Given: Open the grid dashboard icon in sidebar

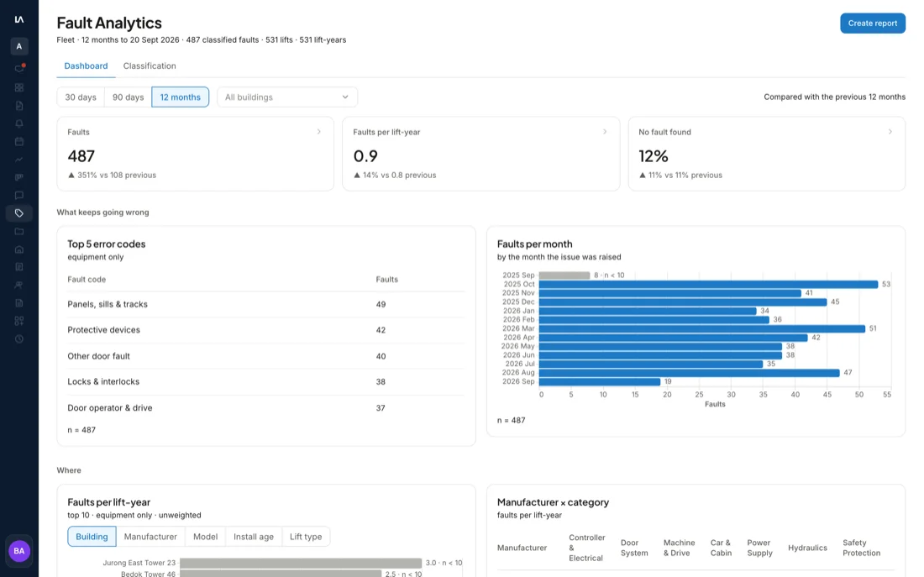Looking at the screenshot, I should click(x=18, y=87).
